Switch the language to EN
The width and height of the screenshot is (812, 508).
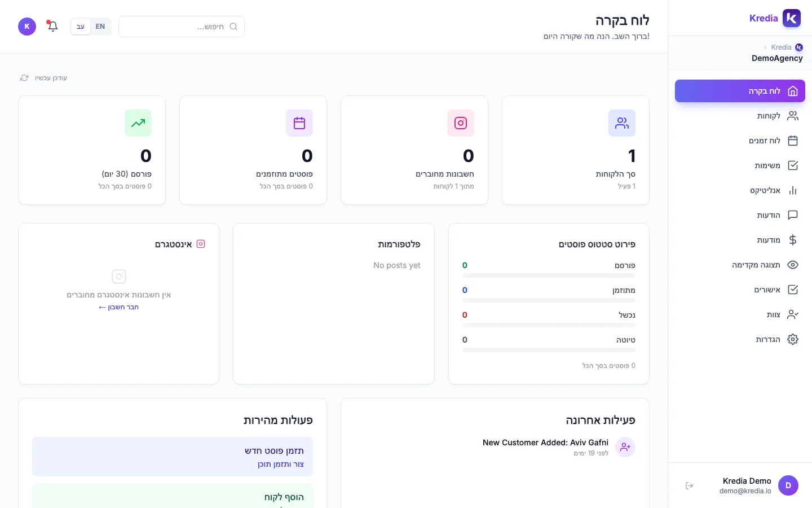(x=100, y=27)
